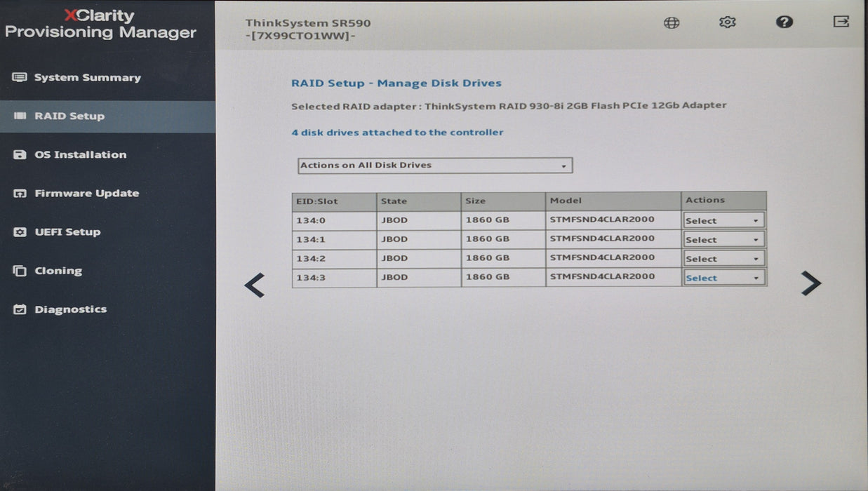Click the System Summary sidebar icon

[20, 78]
